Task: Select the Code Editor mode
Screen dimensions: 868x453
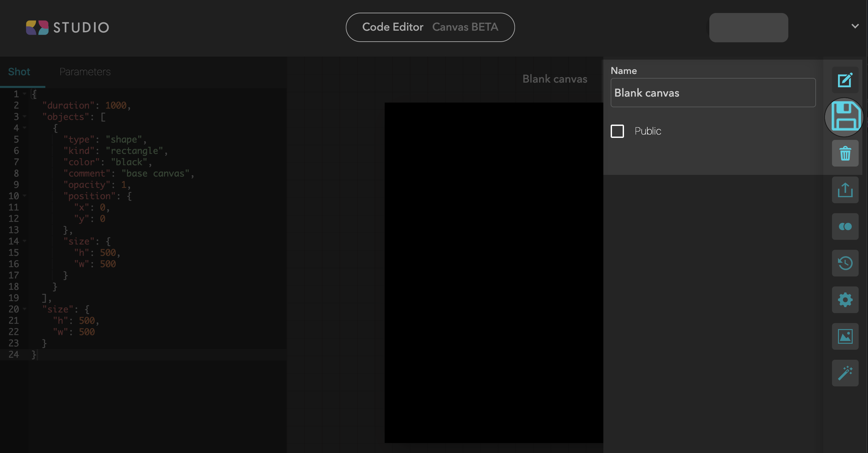Action: [393, 27]
